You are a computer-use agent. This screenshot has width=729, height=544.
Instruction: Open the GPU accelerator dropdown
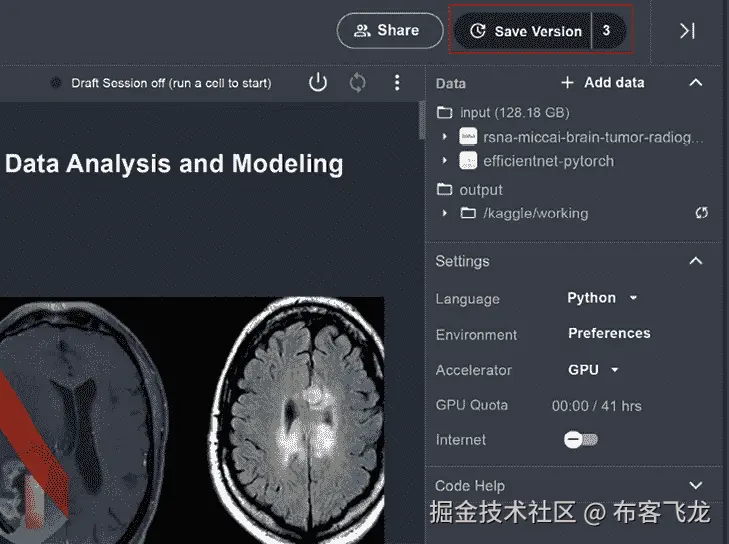click(593, 370)
